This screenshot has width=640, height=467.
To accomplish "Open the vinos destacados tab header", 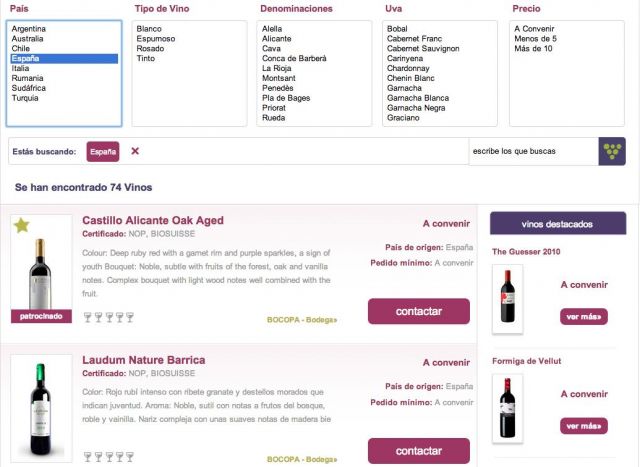I will pyautogui.click(x=558, y=224).
